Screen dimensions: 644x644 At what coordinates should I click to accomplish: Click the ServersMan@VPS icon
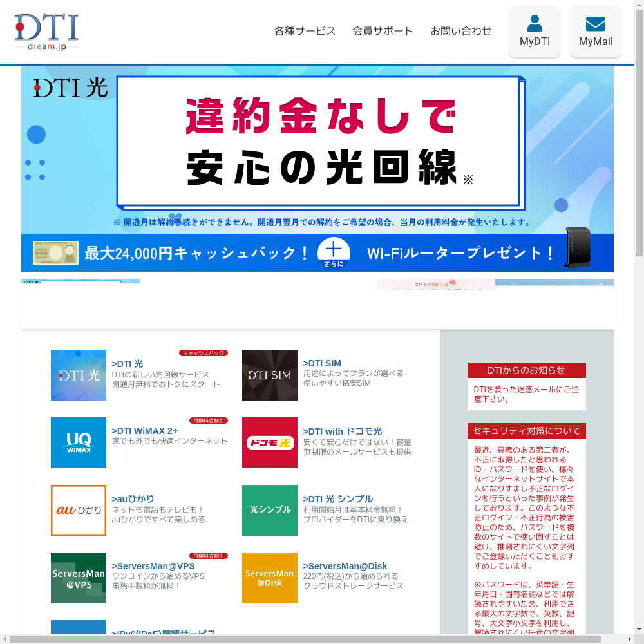click(x=79, y=578)
